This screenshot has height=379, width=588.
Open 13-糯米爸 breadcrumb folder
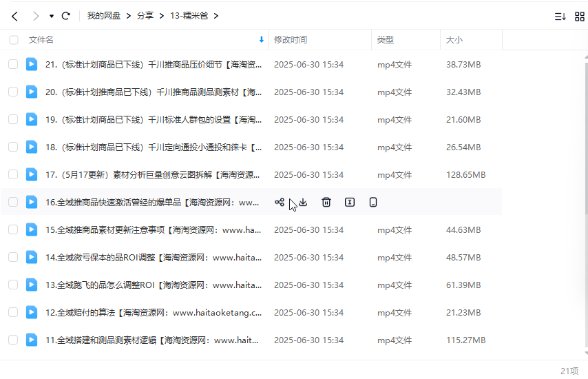point(189,16)
